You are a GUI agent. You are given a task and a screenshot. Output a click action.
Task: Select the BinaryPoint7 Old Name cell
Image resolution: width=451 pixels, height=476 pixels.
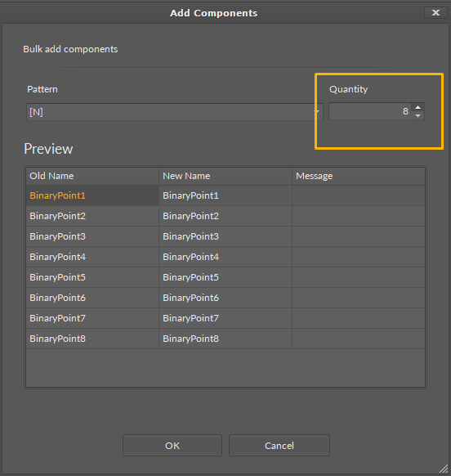pyautogui.click(x=92, y=318)
